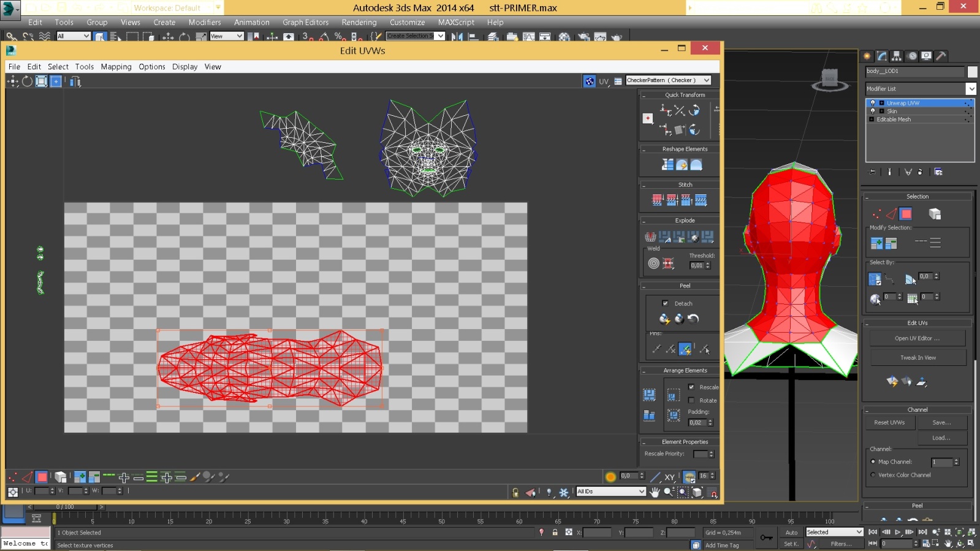
Task: Click Configure Modifier Sets icon
Action: (938, 172)
